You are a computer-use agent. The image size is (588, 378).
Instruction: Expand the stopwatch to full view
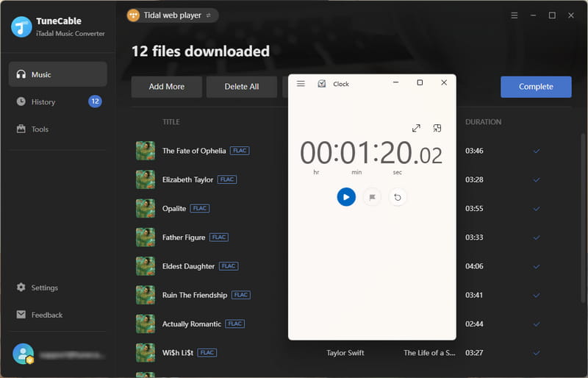[416, 128]
